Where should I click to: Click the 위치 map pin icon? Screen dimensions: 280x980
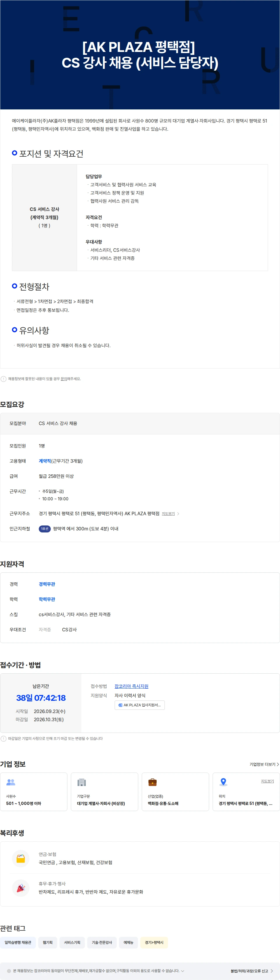pos(223,782)
